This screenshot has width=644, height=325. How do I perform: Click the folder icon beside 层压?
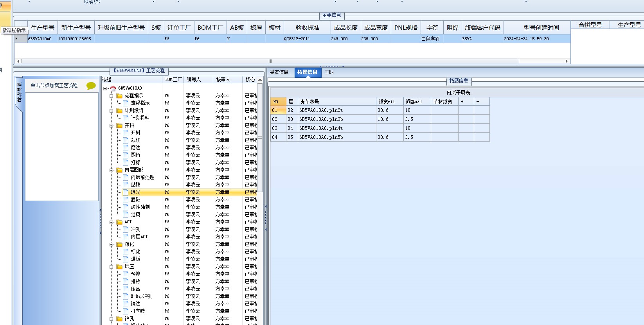coord(119,267)
